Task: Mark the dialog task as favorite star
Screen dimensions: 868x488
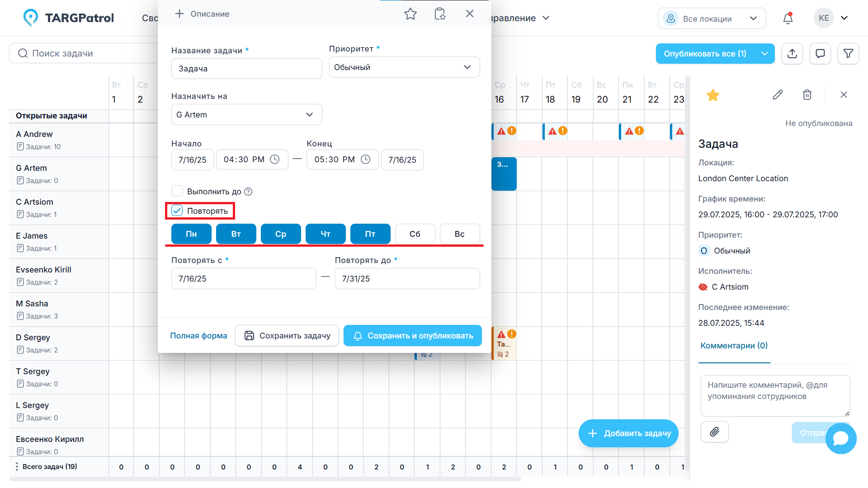Action: pos(410,14)
